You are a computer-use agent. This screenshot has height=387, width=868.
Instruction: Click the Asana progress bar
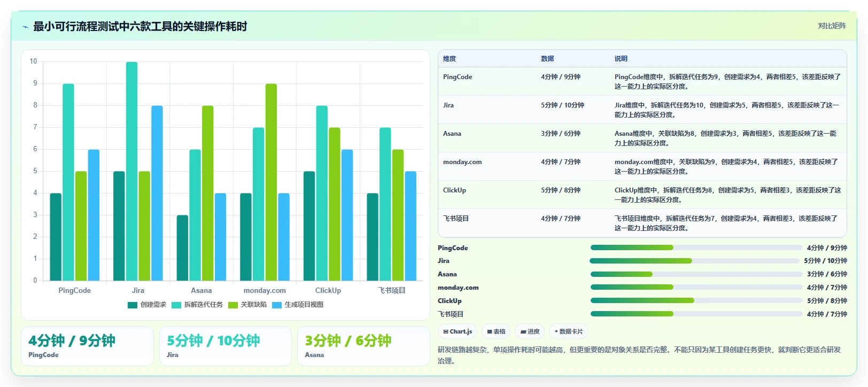pos(697,274)
